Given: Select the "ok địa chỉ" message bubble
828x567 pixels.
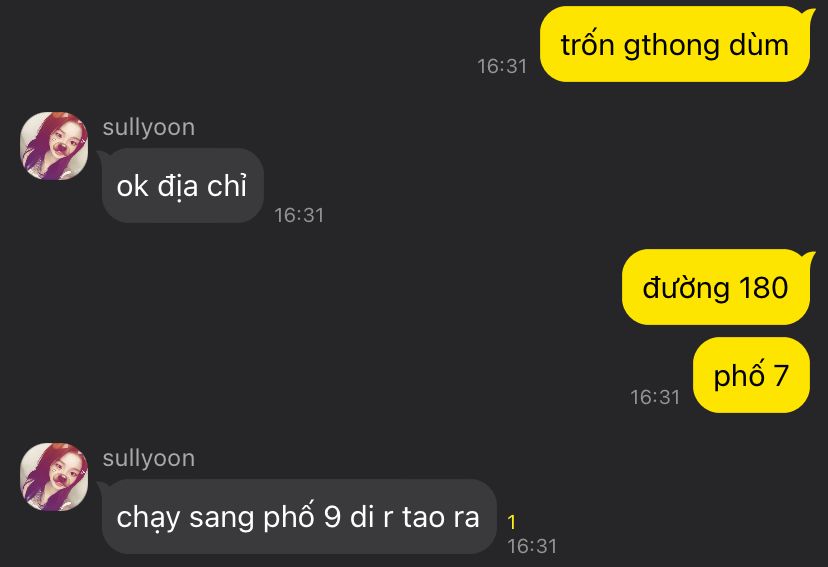Looking at the screenshot, I should (x=183, y=185).
